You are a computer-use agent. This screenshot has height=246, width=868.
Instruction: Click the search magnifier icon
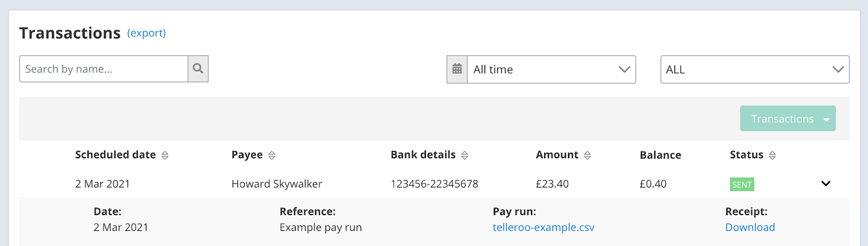(x=198, y=69)
